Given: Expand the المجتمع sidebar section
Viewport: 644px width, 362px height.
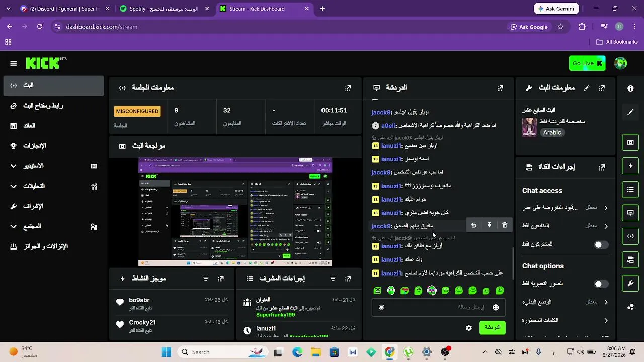Looking at the screenshot, I should click(14, 226).
